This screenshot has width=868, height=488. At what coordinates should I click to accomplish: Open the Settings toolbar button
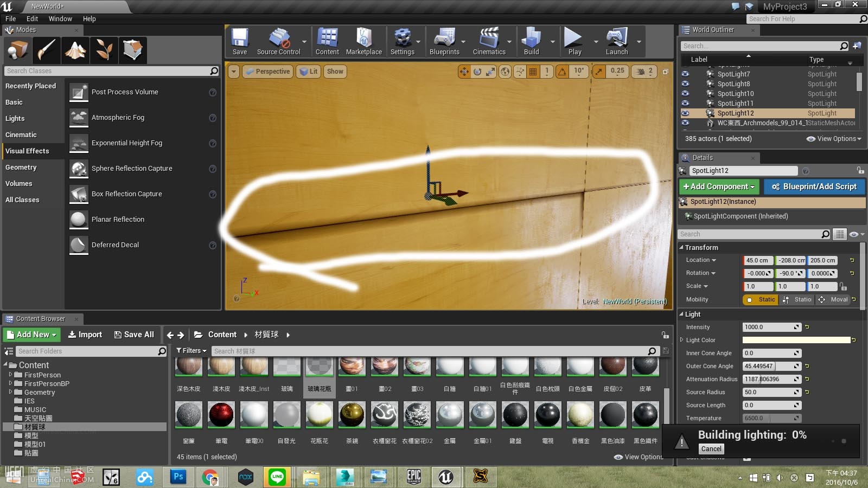[x=403, y=42]
